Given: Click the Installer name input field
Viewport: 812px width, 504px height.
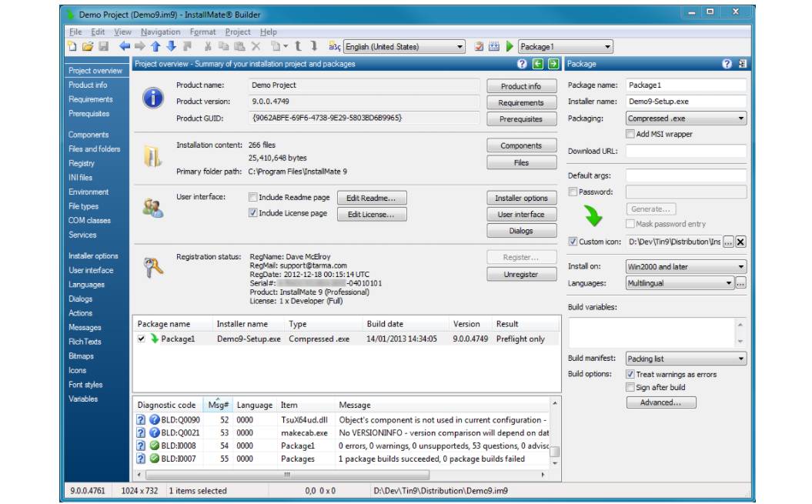Looking at the screenshot, I should point(687,102).
